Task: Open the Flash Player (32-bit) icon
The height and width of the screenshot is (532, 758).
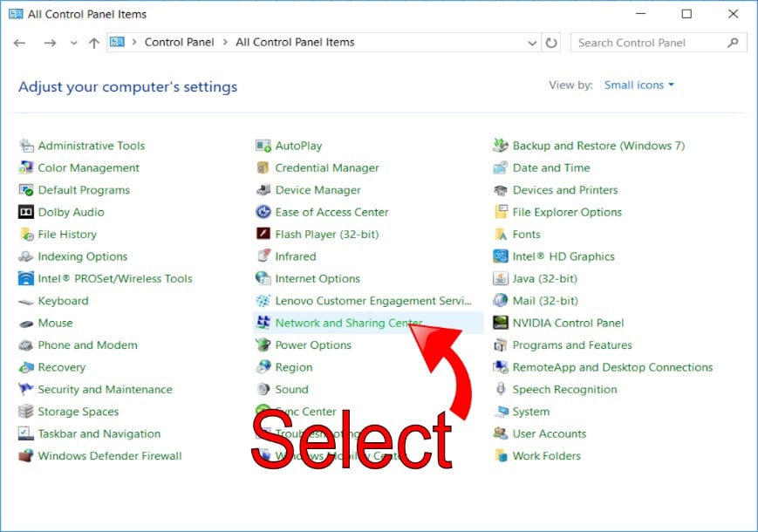Action: (x=263, y=235)
